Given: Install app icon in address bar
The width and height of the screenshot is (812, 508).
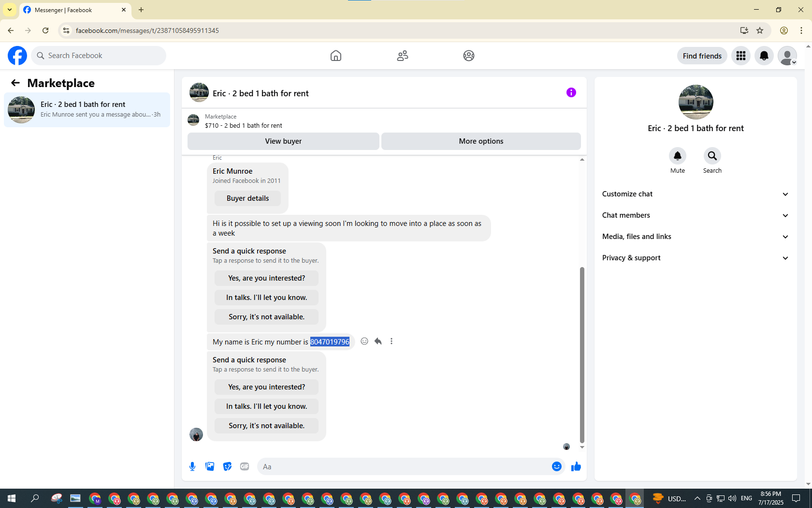Looking at the screenshot, I should click(744, 30).
